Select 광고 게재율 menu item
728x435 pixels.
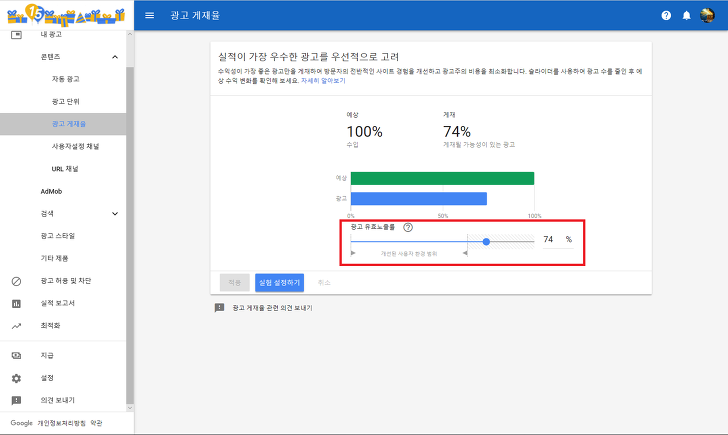[x=63, y=124]
